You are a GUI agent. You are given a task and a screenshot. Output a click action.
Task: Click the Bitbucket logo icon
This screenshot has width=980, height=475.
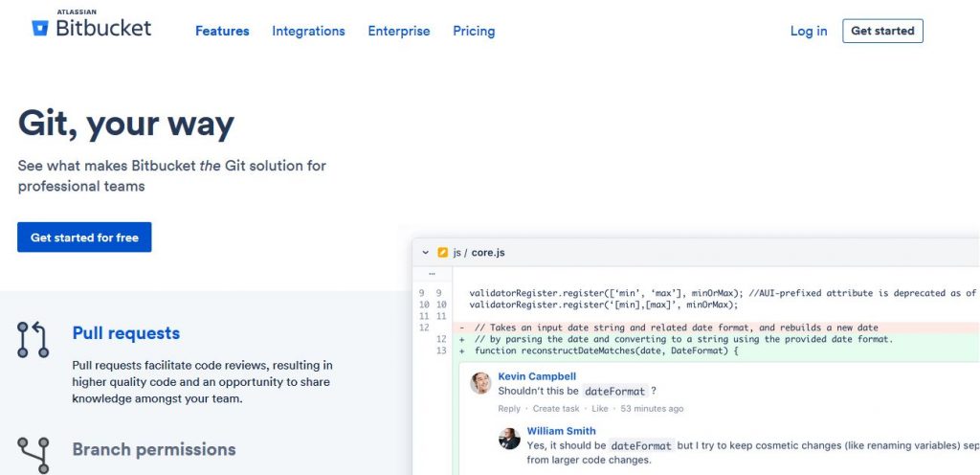coord(40,28)
